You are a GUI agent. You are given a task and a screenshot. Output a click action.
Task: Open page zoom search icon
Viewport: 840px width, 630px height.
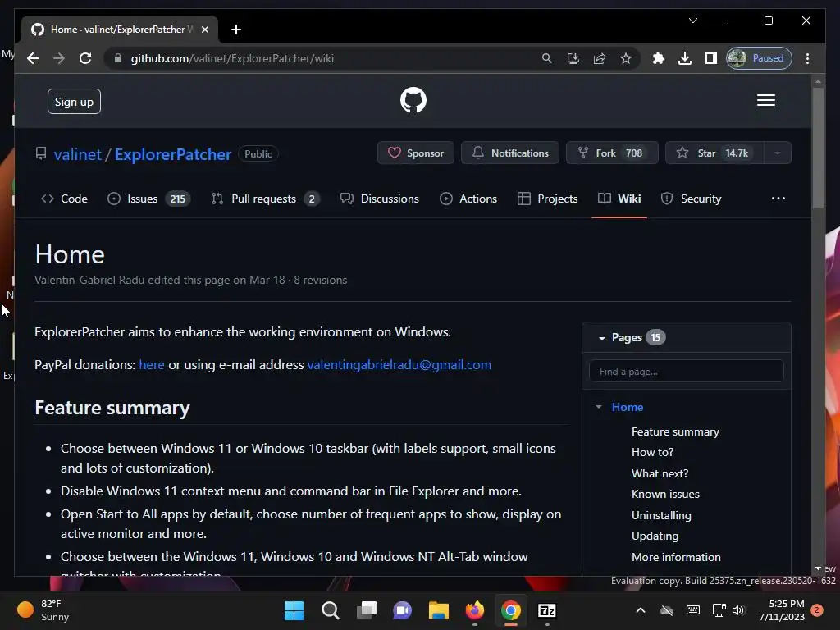coord(546,58)
